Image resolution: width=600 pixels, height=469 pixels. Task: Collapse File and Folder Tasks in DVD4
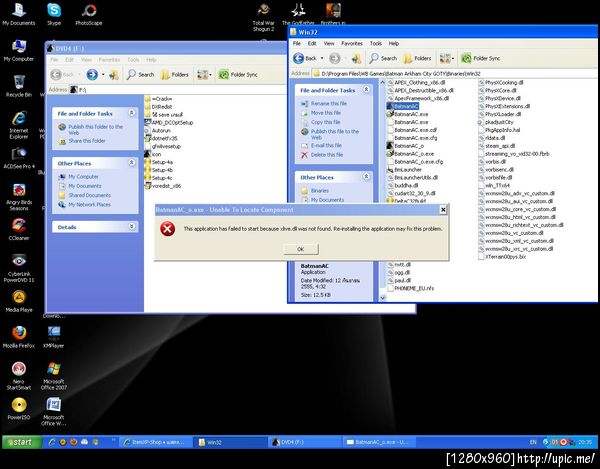point(132,113)
